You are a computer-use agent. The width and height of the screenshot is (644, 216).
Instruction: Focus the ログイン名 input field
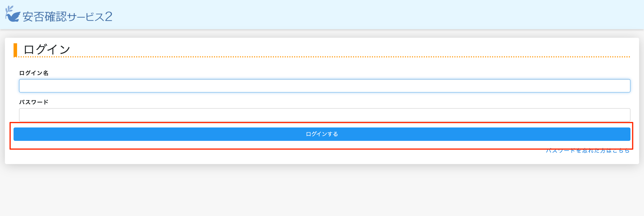click(324, 86)
